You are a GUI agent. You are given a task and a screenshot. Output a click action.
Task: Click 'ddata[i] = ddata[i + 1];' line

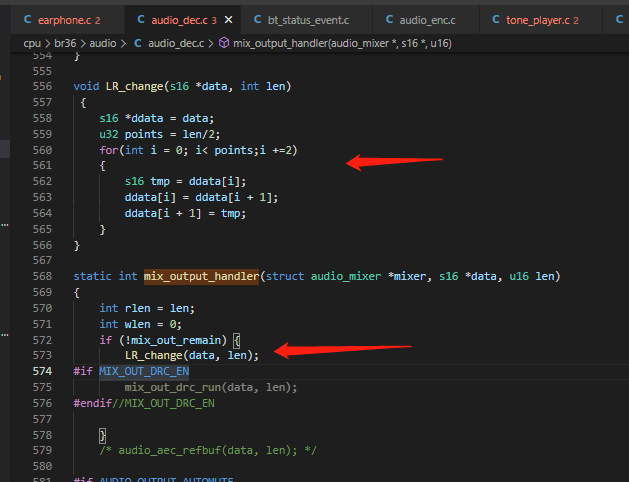(x=201, y=197)
